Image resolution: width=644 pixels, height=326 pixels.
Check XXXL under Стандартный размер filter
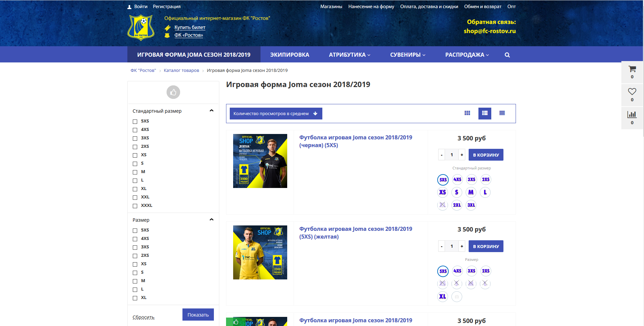135,206
